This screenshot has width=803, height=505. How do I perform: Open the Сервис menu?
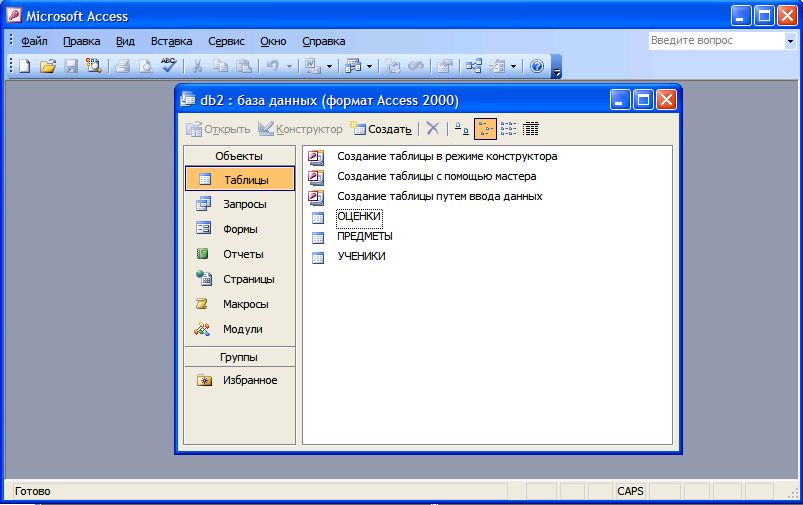click(x=226, y=41)
